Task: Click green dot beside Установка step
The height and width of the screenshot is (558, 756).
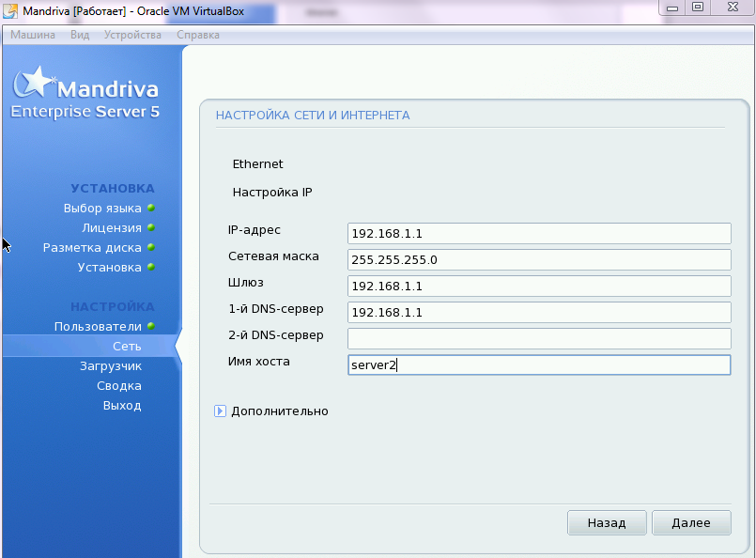Action: (151, 267)
